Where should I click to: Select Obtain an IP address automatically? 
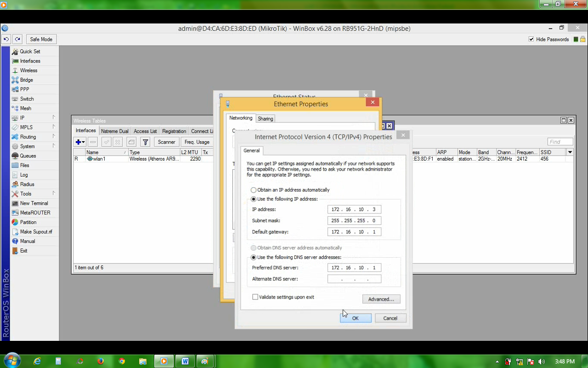290,190
